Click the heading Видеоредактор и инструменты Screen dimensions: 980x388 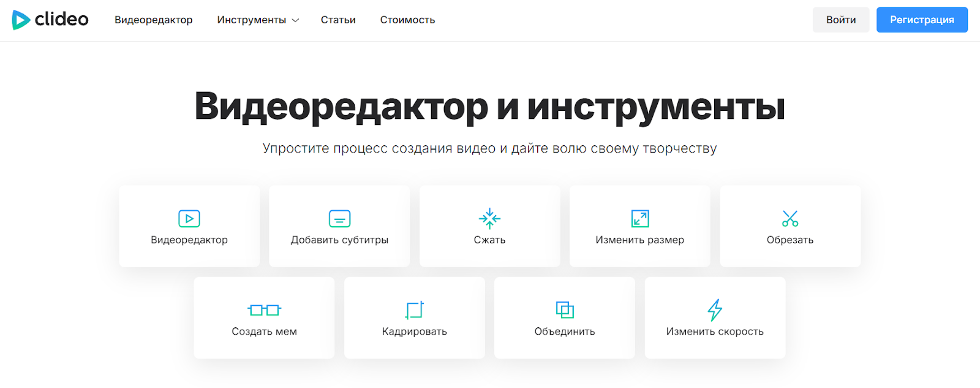[x=490, y=106]
